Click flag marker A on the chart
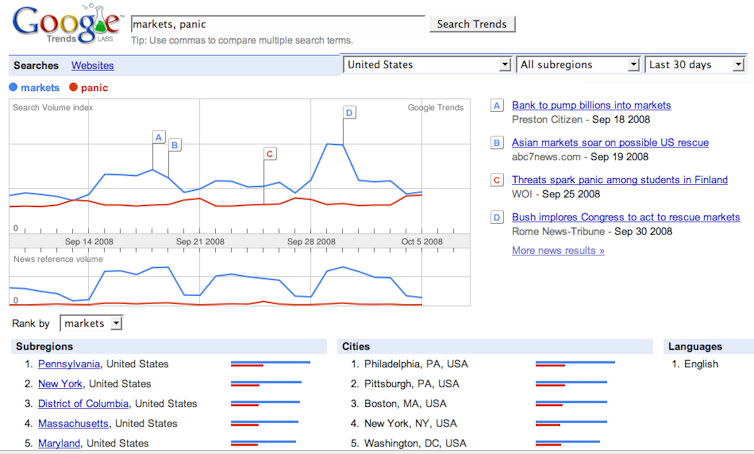This screenshot has width=754, height=454. (x=159, y=137)
